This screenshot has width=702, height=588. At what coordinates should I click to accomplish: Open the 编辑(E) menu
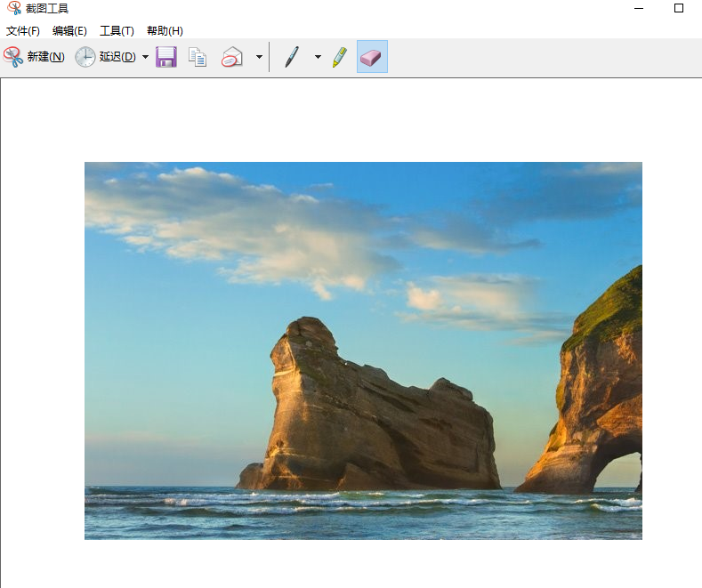pos(69,31)
